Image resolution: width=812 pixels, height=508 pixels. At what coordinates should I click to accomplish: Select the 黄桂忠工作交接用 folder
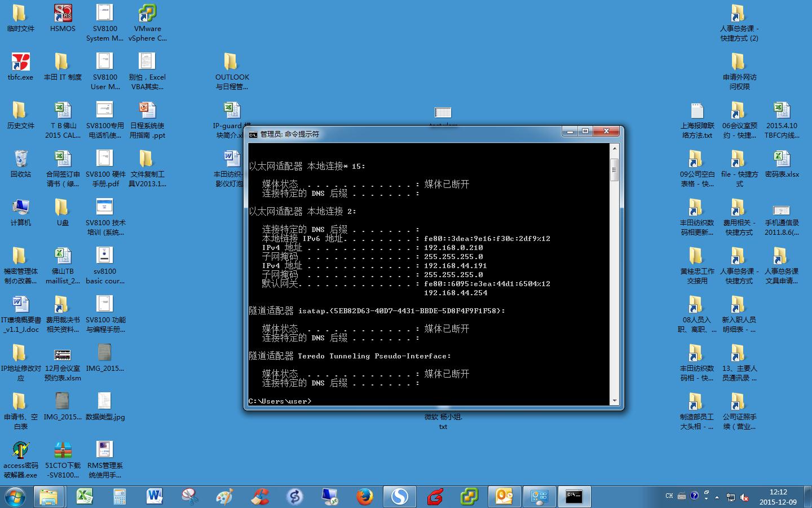click(x=697, y=265)
